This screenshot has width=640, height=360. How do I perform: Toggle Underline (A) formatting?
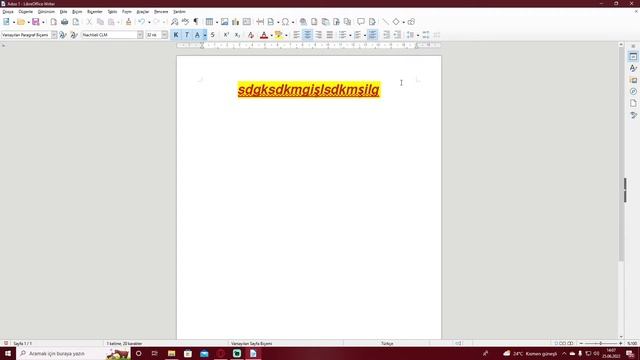click(198, 35)
